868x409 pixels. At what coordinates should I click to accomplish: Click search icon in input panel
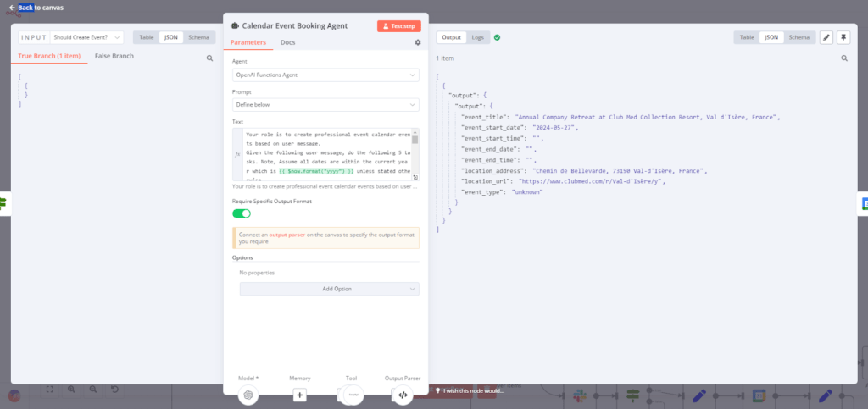coord(210,58)
